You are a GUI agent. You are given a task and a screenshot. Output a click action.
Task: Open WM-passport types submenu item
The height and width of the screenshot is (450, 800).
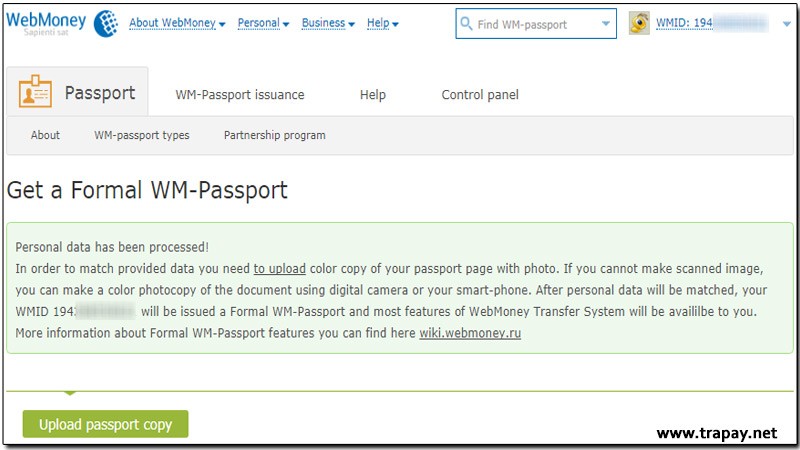tap(142, 135)
